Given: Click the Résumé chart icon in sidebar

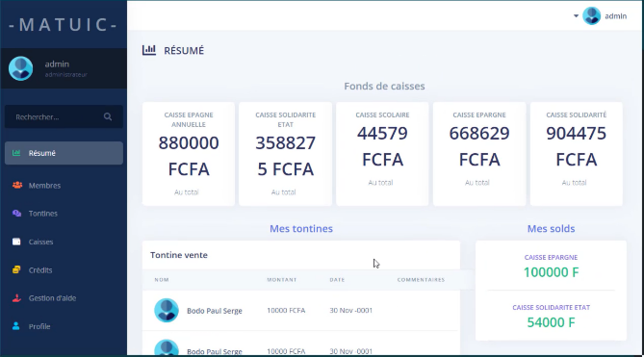Looking at the screenshot, I should click(x=16, y=153).
